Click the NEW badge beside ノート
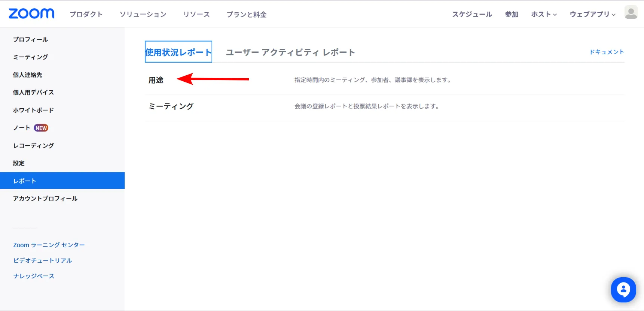The image size is (644, 311). pyautogui.click(x=41, y=128)
